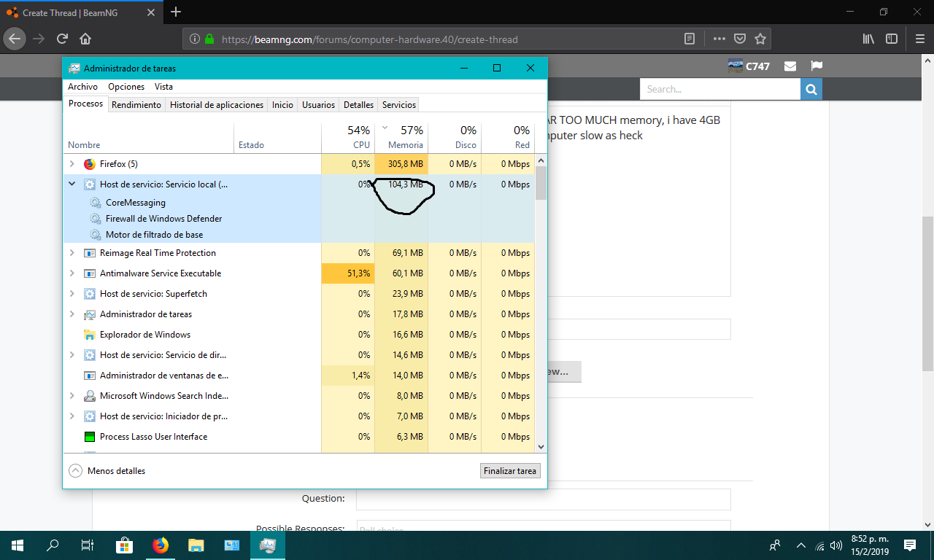Image resolution: width=934 pixels, height=560 pixels.
Task: Switch to Historial de aplicaciones tab
Action: (x=217, y=105)
